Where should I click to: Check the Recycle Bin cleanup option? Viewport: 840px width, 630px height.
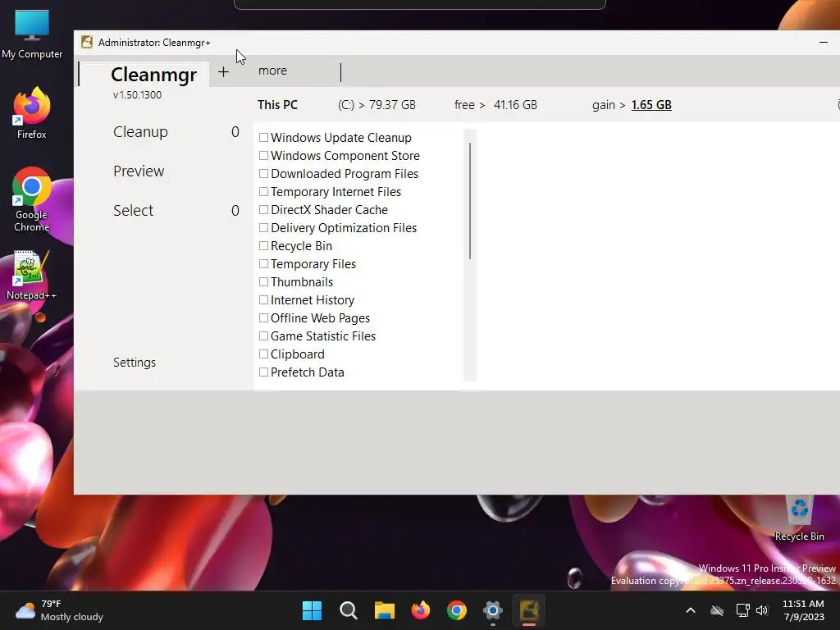pos(263,246)
